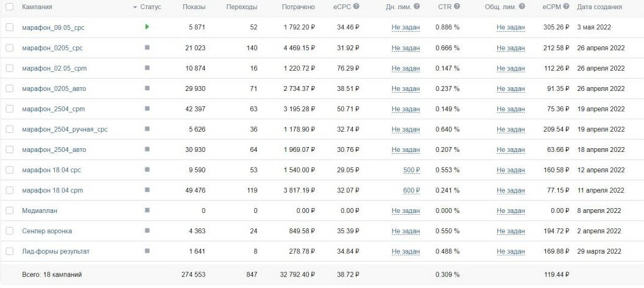The height and width of the screenshot is (288, 644).
Task: Click the stopped status icon of Медиаплан campaign
Action: pyautogui.click(x=147, y=211)
